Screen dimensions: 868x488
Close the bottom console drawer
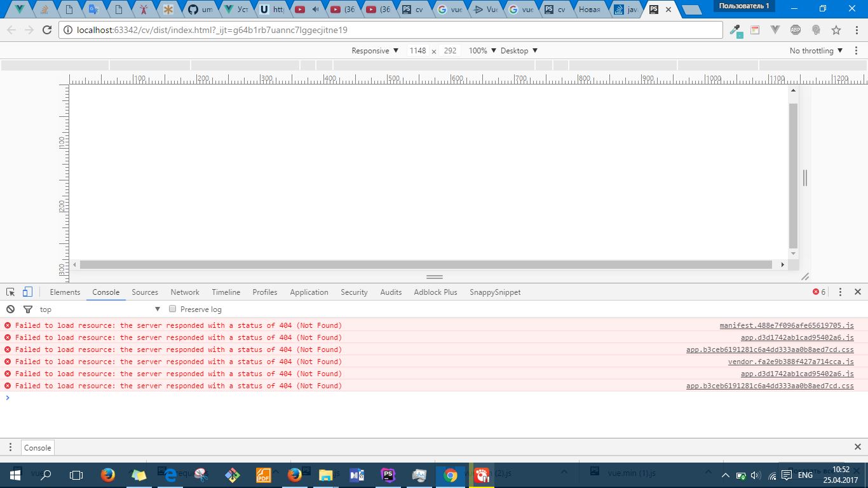click(x=857, y=447)
